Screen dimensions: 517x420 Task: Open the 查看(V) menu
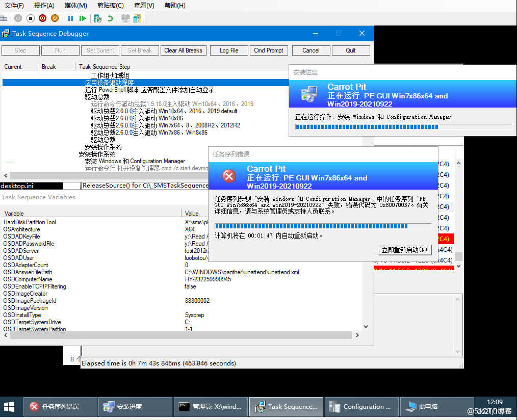(x=144, y=5)
